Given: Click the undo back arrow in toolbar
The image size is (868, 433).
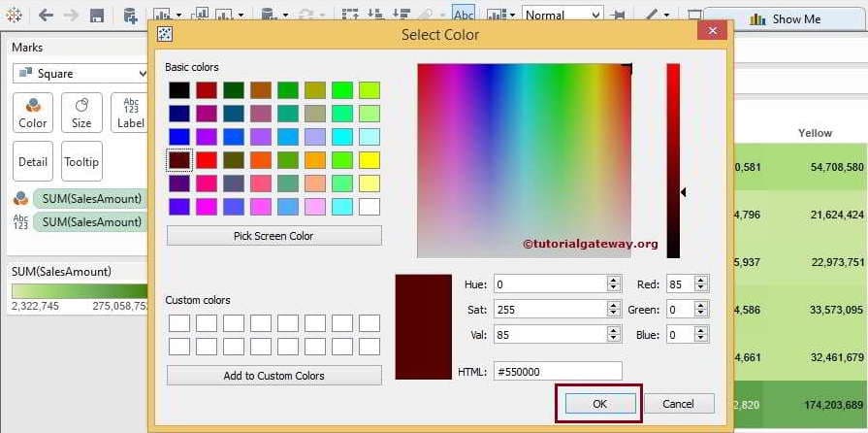Looking at the screenshot, I should 46,15.
